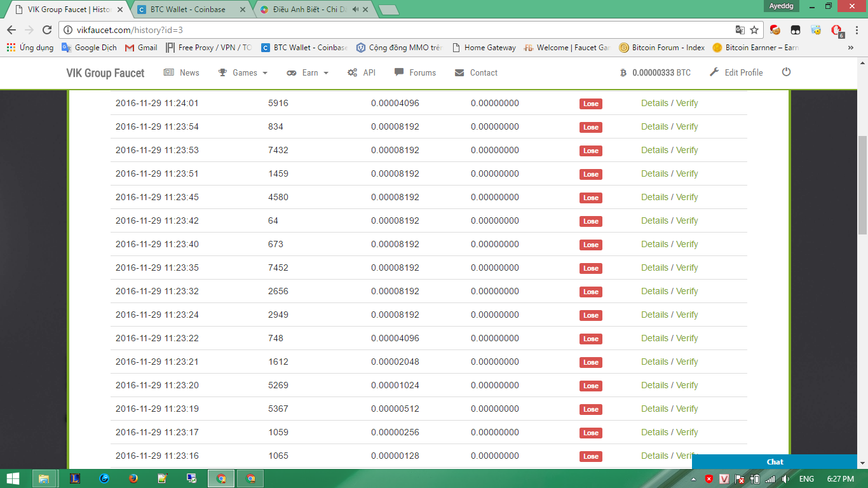Viewport: 868px width, 488px height.
Task: Expand the Games dropdown menu
Action: (x=243, y=73)
